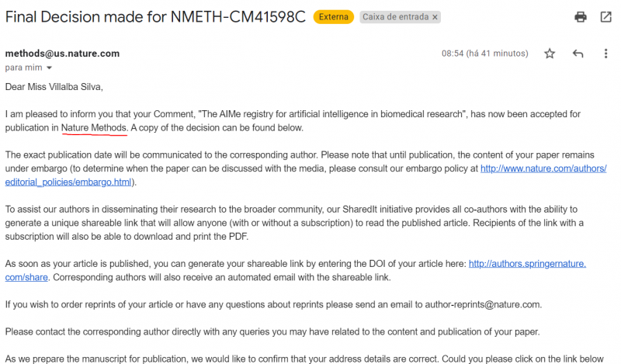Click the sender name methods@us.nature.com
The height and width of the screenshot is (364, 621).
coord(62,54)
